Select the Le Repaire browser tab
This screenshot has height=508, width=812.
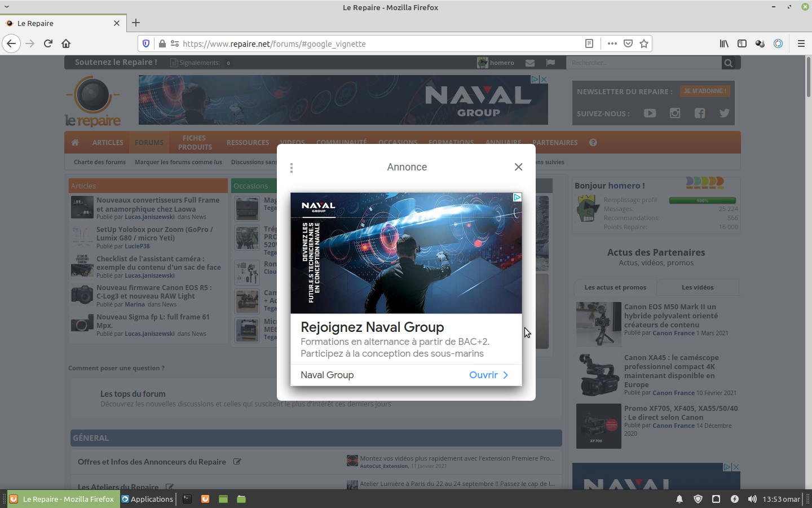pyautogui.click(x=56, y=23)
